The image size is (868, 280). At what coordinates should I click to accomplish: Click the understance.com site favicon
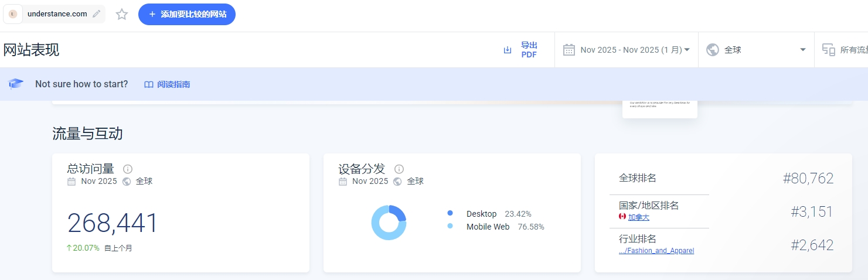point(13,14)
